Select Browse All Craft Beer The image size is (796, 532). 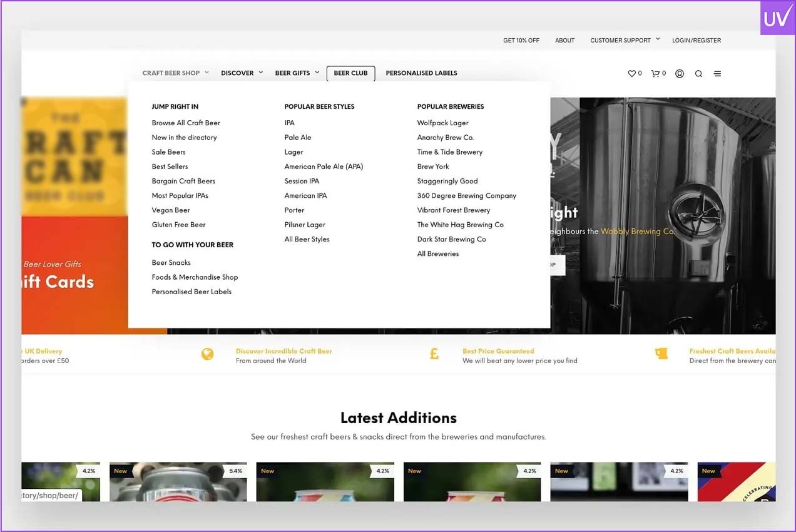186,123
